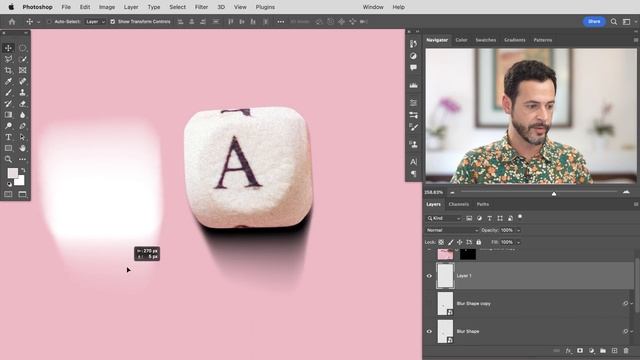The image size is (640, 360).
Task: Open the Filter menu
Action: (201, 7)
